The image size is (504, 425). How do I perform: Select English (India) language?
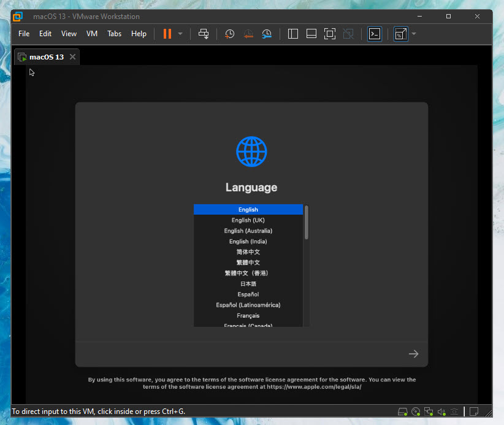point(248,242)
